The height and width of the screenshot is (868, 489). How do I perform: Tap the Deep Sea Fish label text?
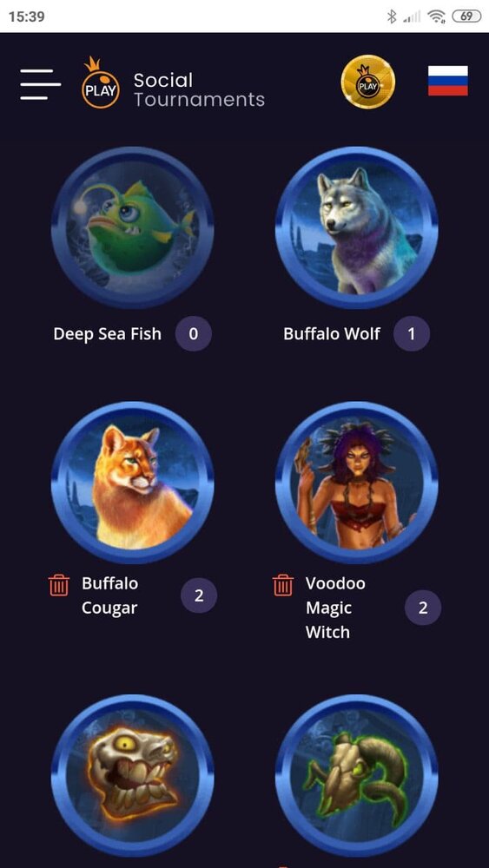point(108,334)
